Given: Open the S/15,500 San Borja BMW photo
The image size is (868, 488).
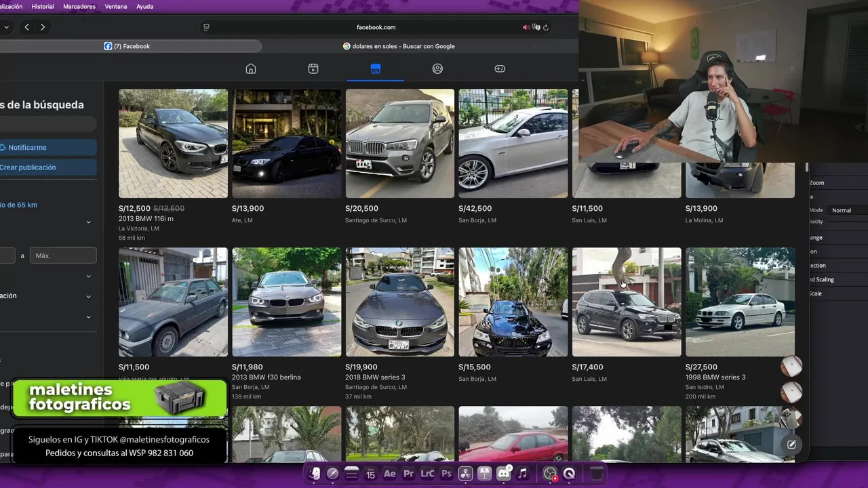Looking at the screenshot, I should [x=513, y=302].
